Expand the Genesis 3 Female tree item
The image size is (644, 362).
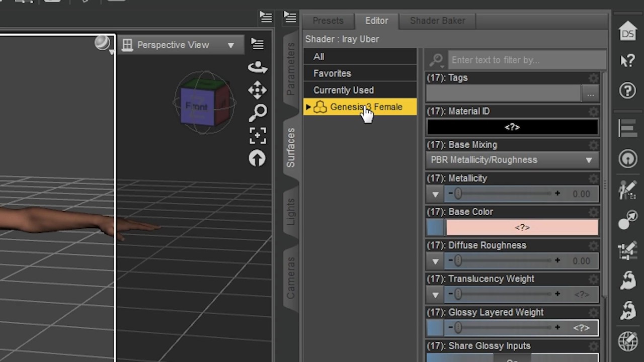point(308,107)
